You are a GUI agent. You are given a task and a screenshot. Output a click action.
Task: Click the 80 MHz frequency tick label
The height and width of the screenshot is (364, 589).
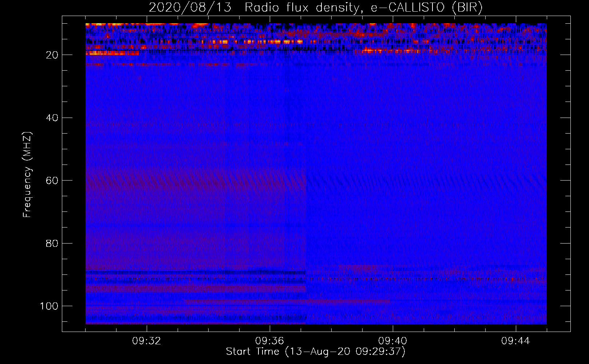tap(52, 243)
